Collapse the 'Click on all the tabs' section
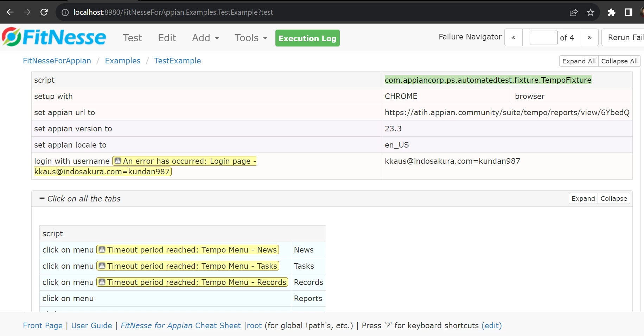 [42, 199]
